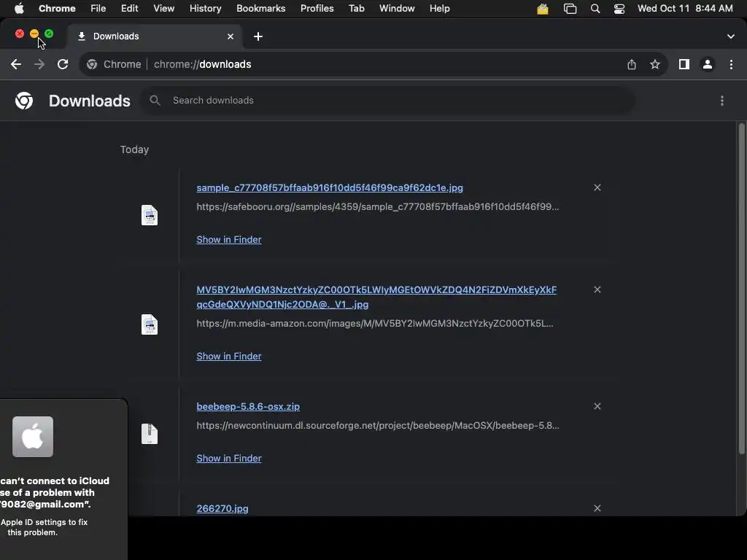747x560 pixels.
Task: Expand the tab search chevron
Action: [x=731, y=36]
